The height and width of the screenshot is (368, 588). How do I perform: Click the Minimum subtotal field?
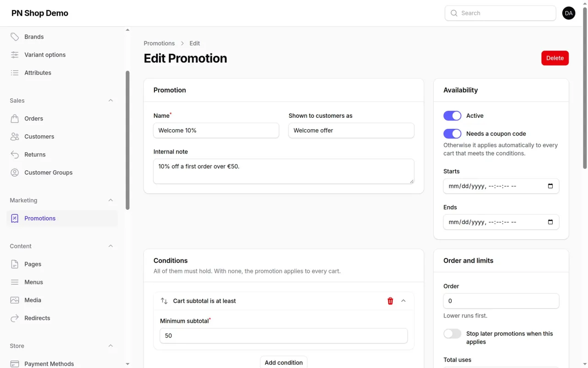(x=283, y=336)
